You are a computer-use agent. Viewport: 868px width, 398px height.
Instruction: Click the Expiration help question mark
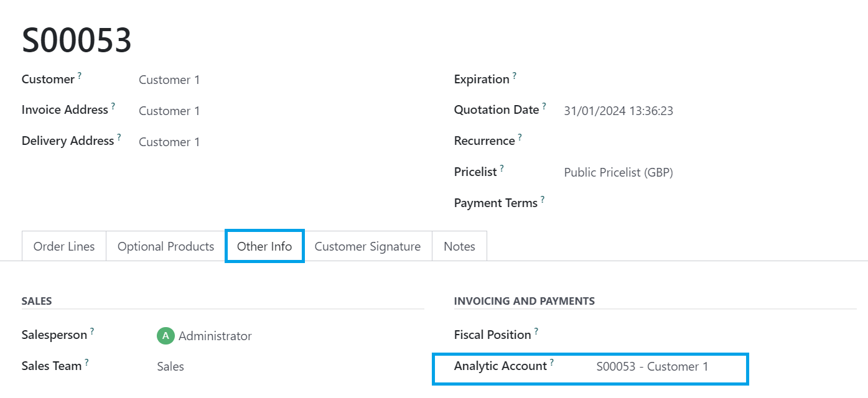515,75
